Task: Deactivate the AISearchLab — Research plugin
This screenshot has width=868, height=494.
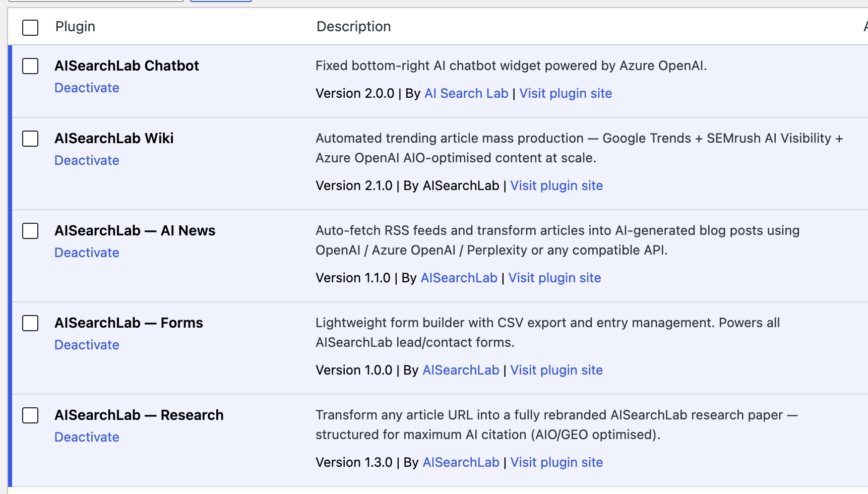Action: [x=87, y=437]
